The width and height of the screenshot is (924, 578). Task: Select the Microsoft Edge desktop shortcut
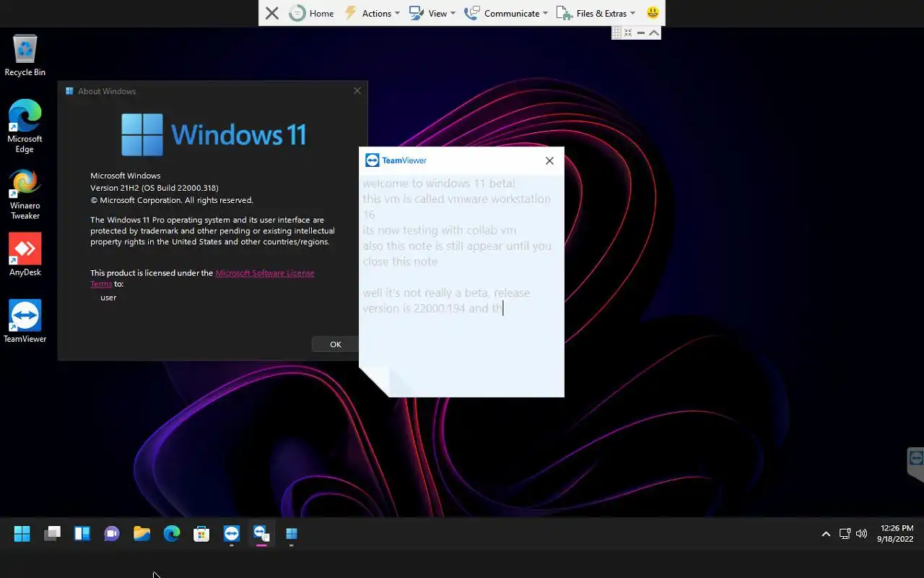pyautogui.click(x=25, y=126)
